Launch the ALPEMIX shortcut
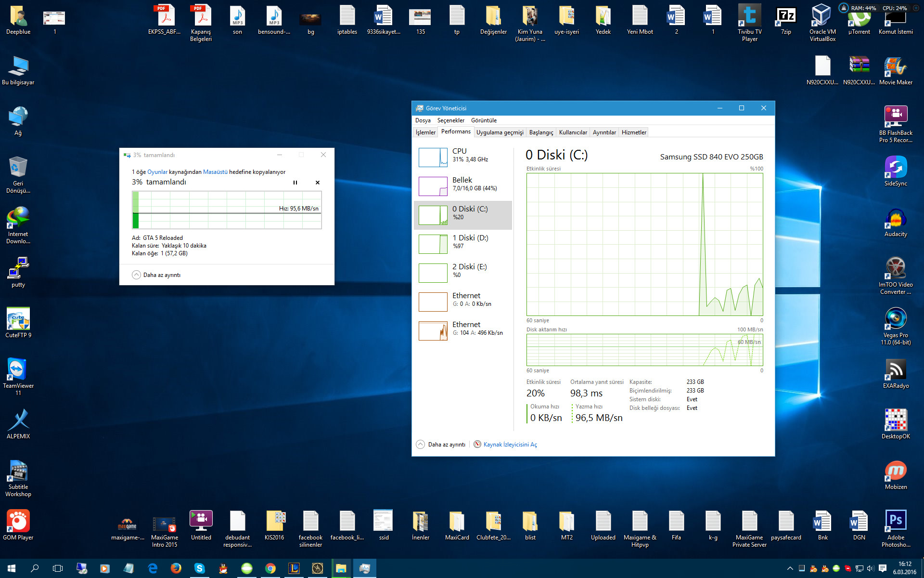The height and width of the screenshot is (578, 924). 18,424
